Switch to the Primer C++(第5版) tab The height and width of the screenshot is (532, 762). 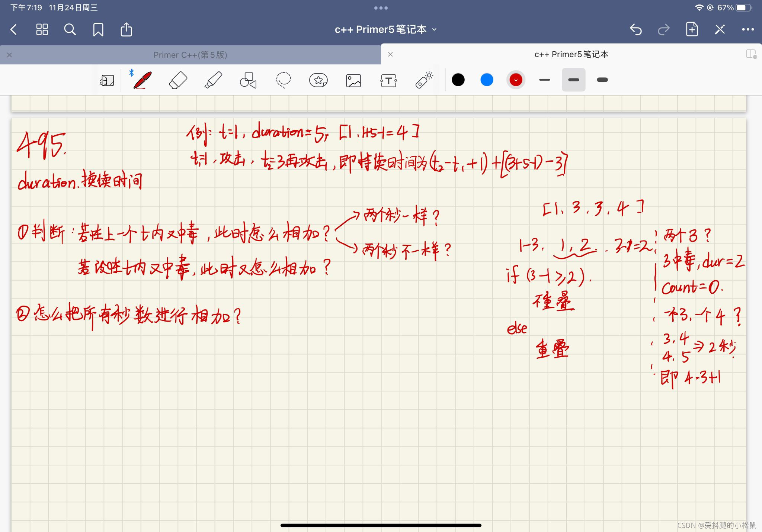[191, 55]
